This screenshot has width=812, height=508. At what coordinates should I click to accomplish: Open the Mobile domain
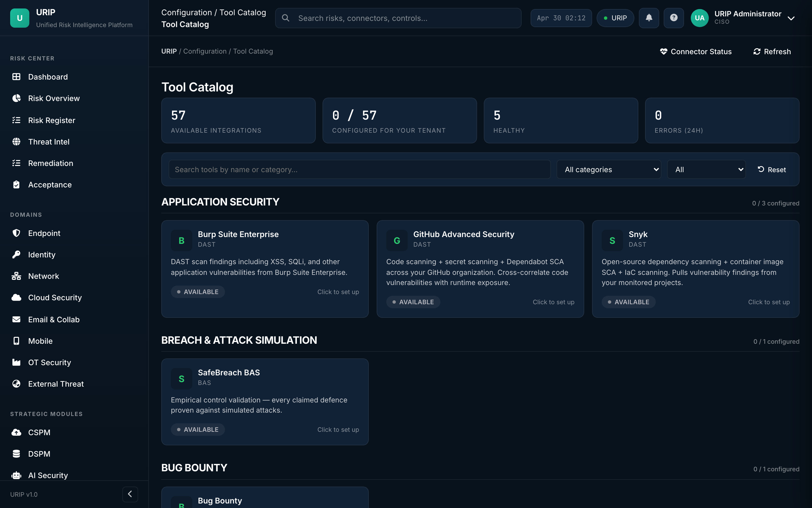click(x=74, y=341)
